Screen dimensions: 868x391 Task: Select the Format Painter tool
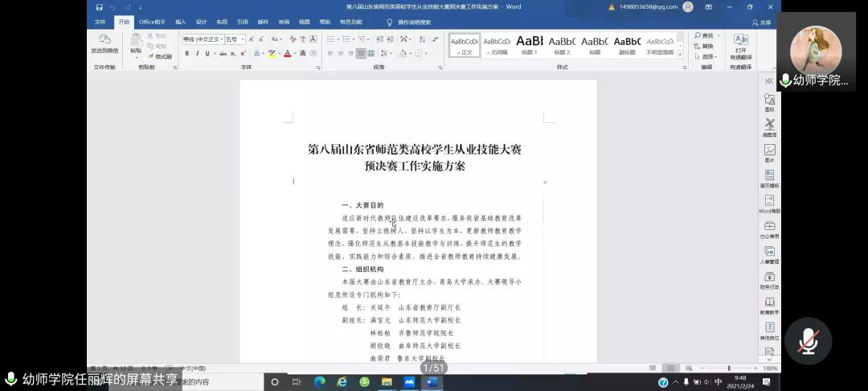click(x=159, y=56)
